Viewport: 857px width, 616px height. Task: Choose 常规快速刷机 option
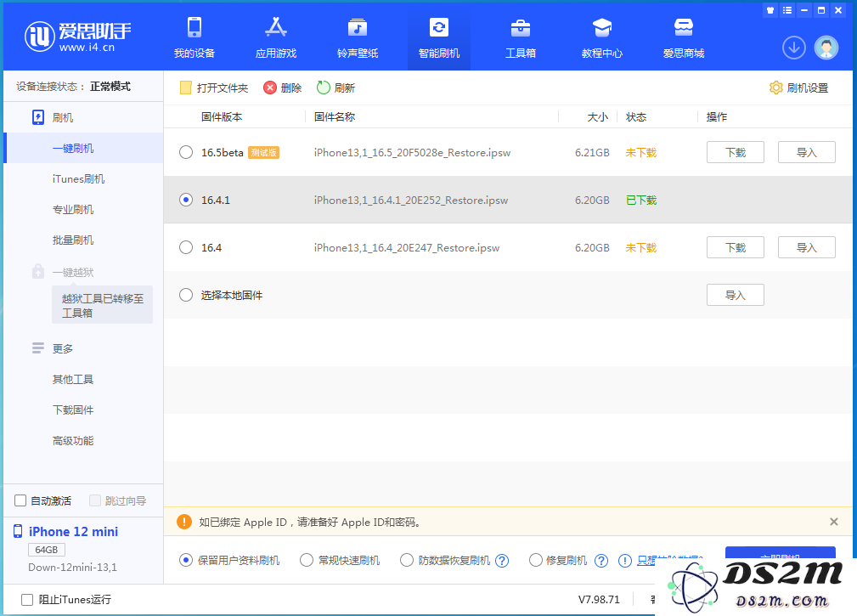click(307, 560)
